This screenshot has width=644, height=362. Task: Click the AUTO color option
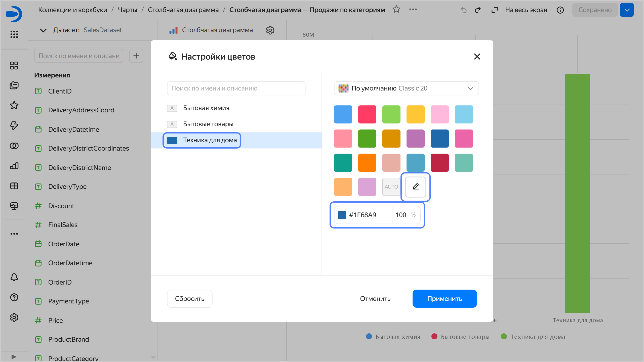point(391,187)
